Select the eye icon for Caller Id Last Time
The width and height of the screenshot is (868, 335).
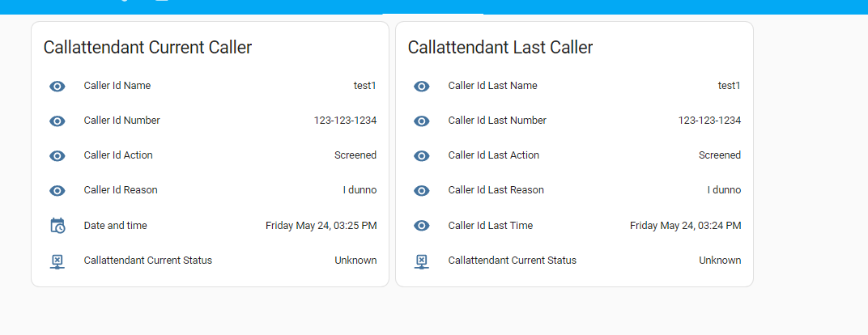click(422, 226)
